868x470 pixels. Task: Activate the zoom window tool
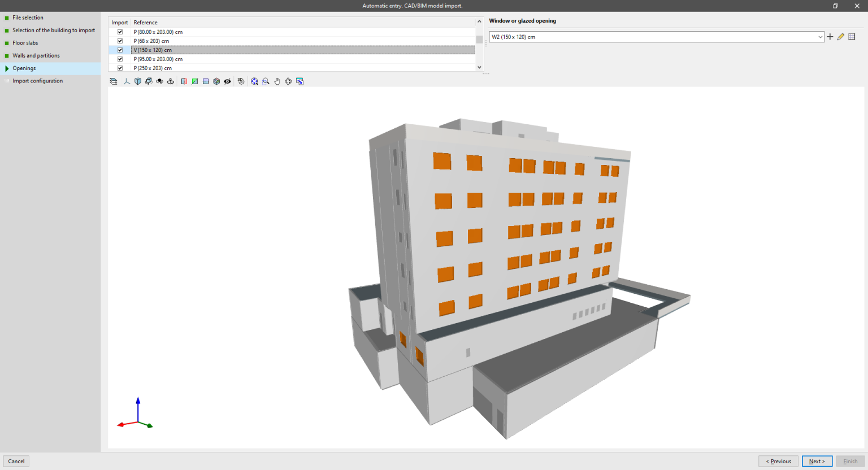tap(265, 81)
